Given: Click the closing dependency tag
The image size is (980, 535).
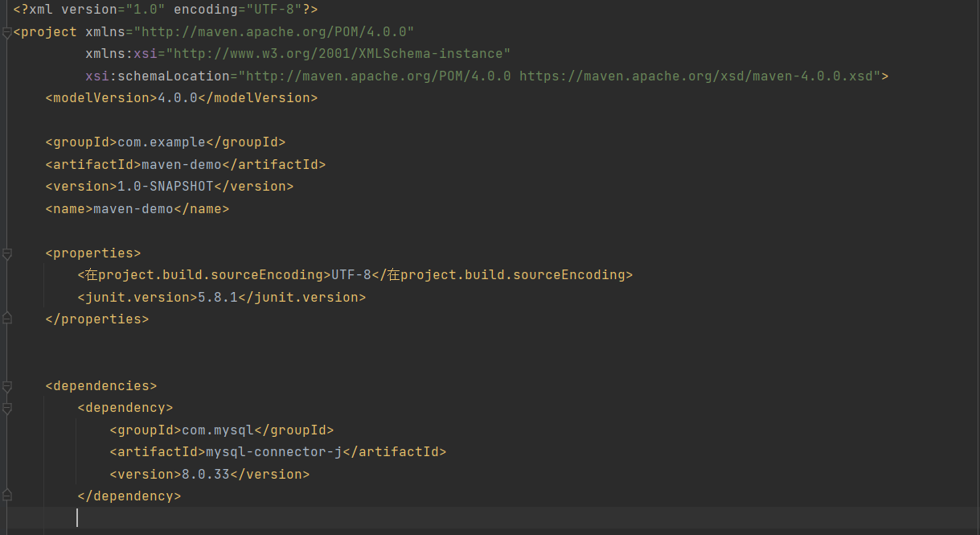Looking at the screenshot, I should 129,496.
